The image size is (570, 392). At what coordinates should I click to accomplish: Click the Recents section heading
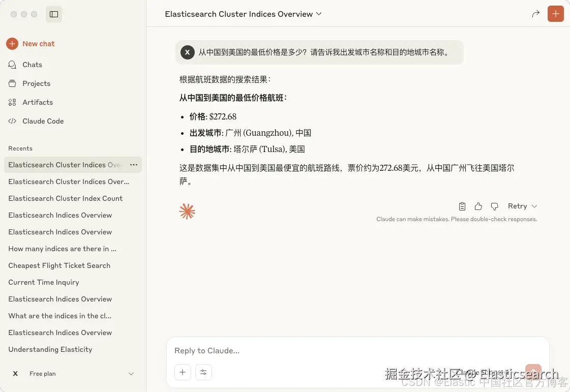(x=20, y=148)
